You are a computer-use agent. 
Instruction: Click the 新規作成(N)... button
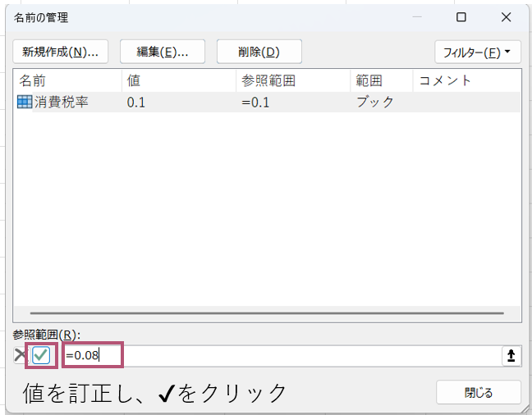pyautogui.click(x=61, y=52)
